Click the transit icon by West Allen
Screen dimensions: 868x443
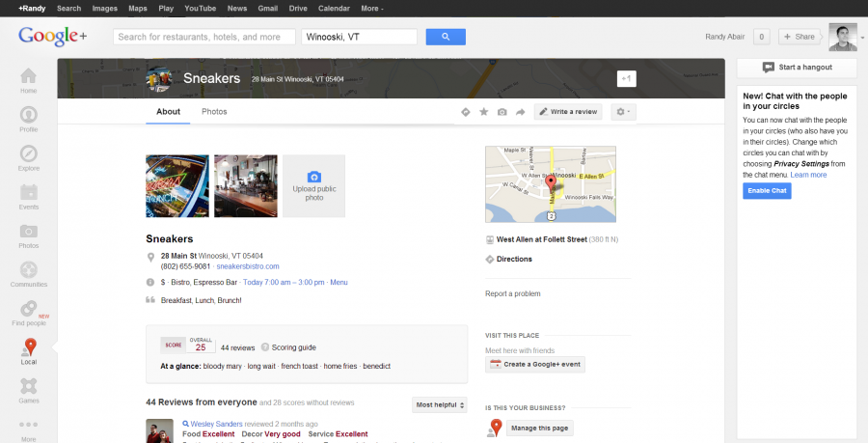coord(489,239)
